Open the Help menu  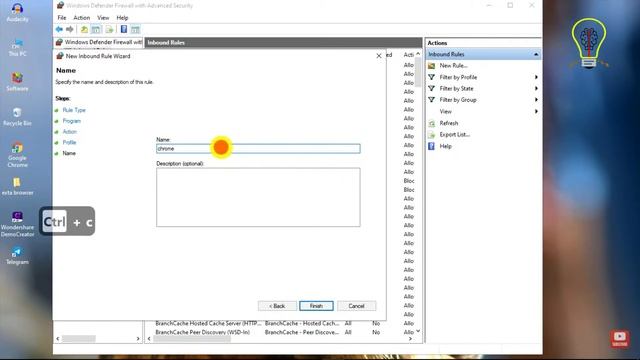[x=122, y=18]
